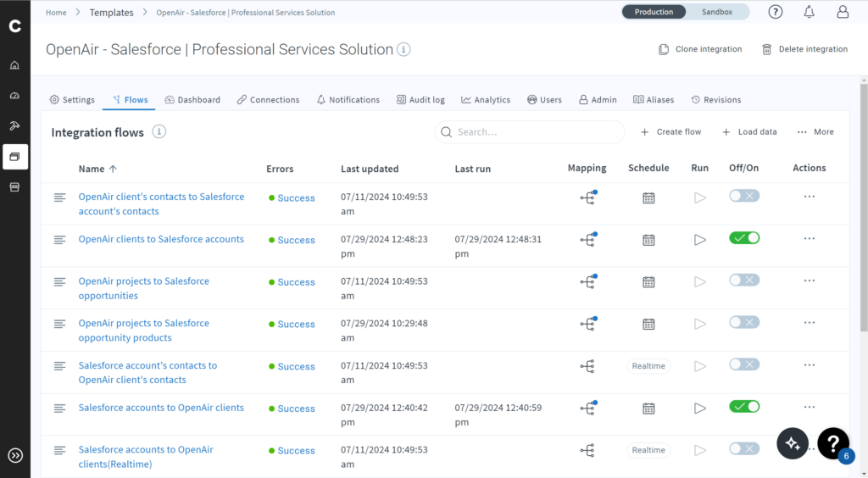Screen dimensions: 868x478
Task: Open mapping for Salesforce accounts to OpenAir clients(Realtime)
Action: pyautogui.click(x=587, y=450)
